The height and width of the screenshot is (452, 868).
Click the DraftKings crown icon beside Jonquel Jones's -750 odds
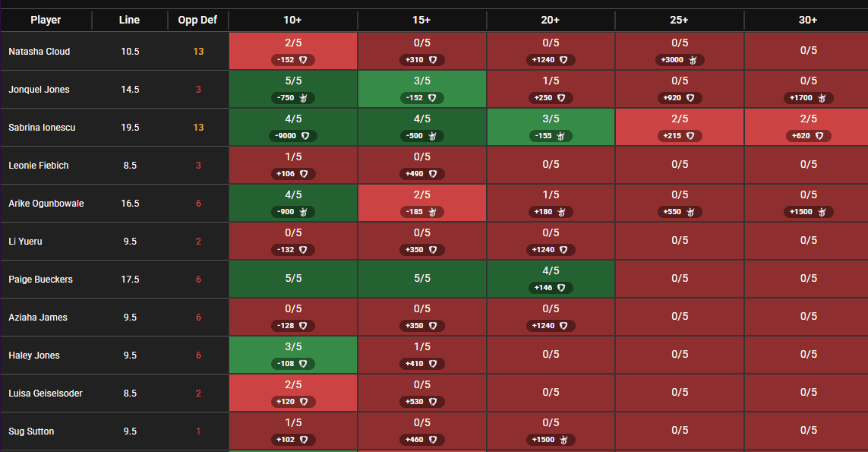tap(304, 97)
